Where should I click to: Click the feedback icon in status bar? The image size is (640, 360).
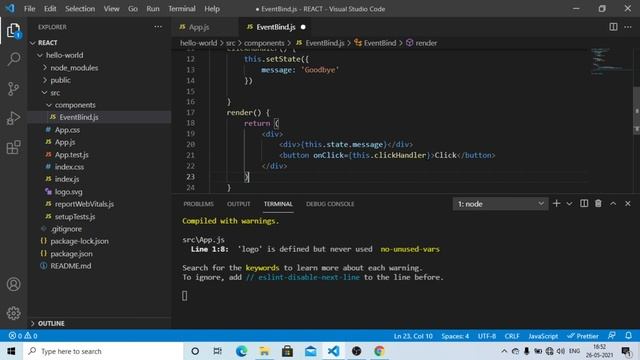612,336
